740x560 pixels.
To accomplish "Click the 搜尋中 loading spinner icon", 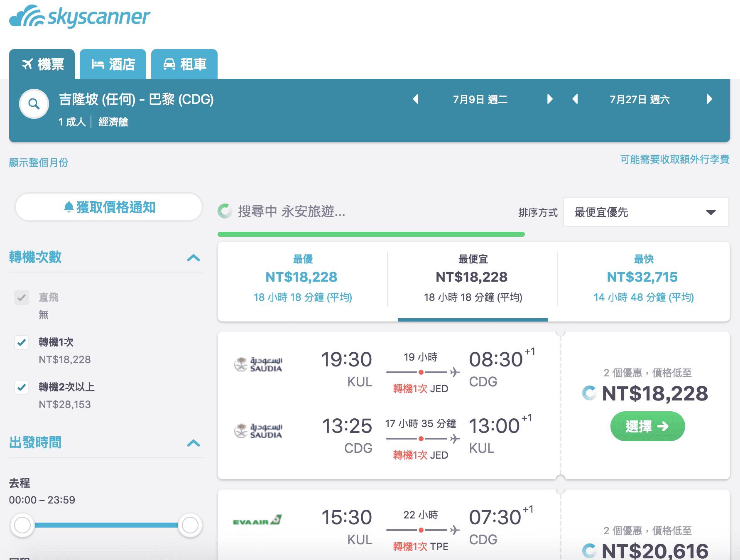I will pos(225,211).
